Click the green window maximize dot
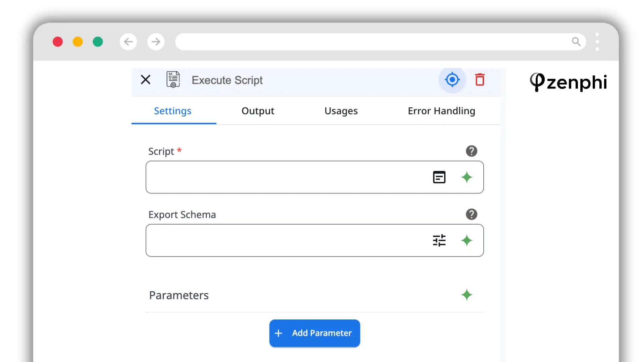The height and width of the screenshot is (362, 644). [x=98, y=42]
